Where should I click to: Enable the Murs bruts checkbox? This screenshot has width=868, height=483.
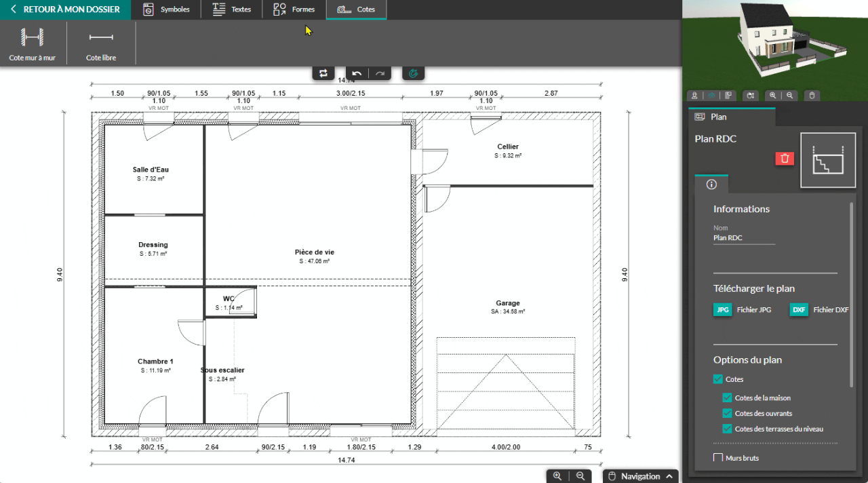pyautogui.click(x=718, y=458)
